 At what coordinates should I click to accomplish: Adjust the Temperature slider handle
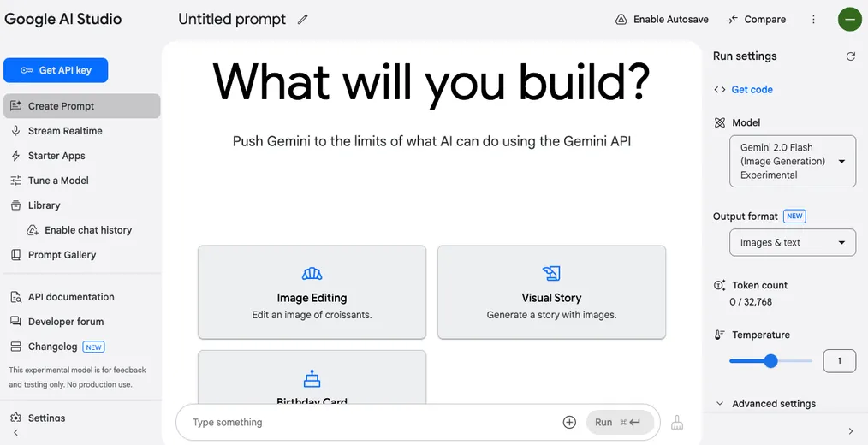click(770, 361)
